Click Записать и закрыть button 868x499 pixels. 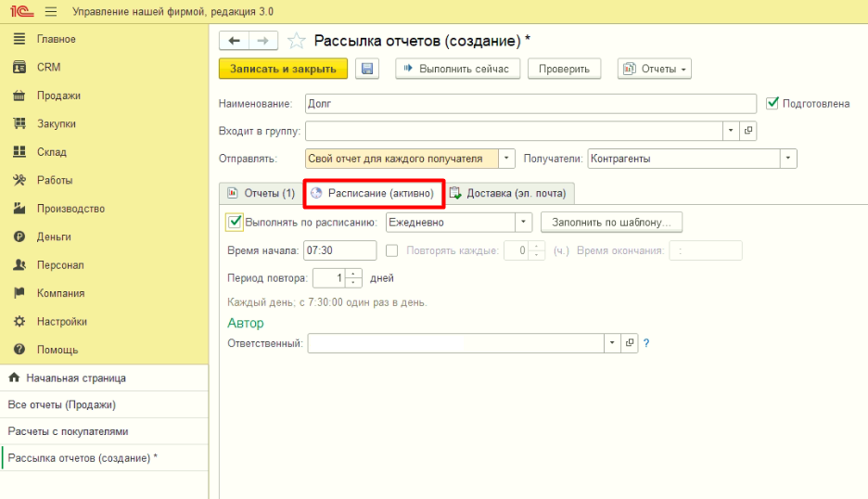(283, 69)
